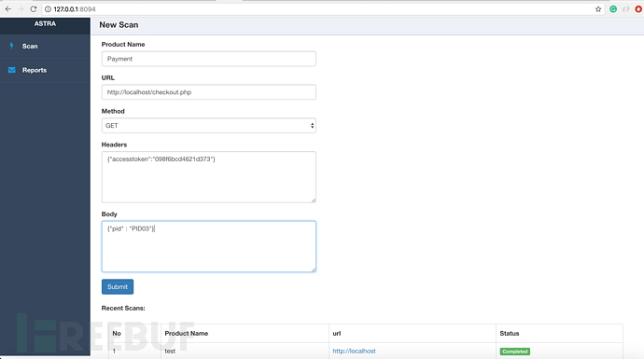Click inside the Body text area
The height and width of the screenshot is (359, 644).
click(209, 246)
